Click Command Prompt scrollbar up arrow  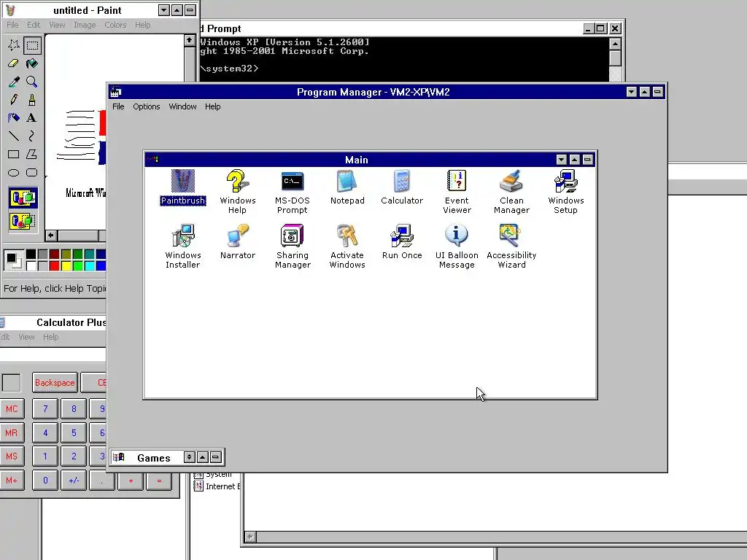click(615, 44)
